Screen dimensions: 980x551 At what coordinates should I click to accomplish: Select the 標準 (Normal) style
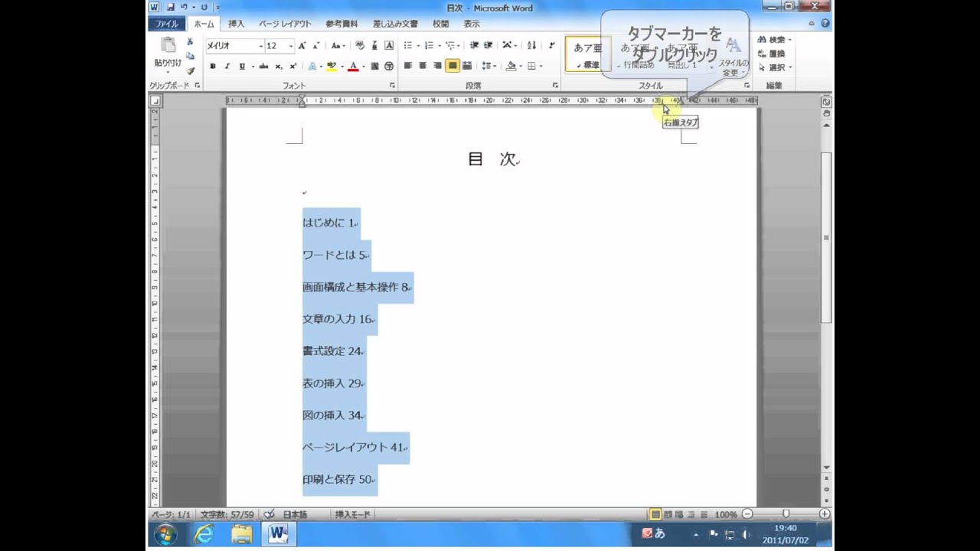[x=588, y=55]
